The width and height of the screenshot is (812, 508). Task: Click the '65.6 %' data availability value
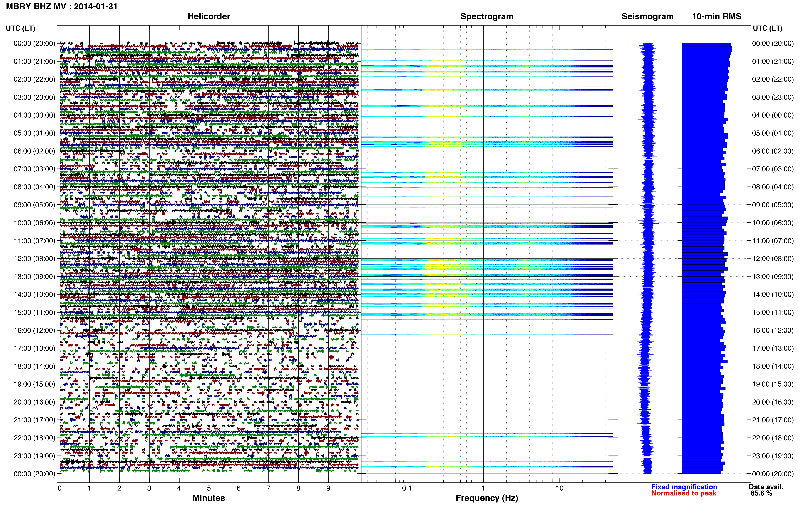tap(762, 493)
